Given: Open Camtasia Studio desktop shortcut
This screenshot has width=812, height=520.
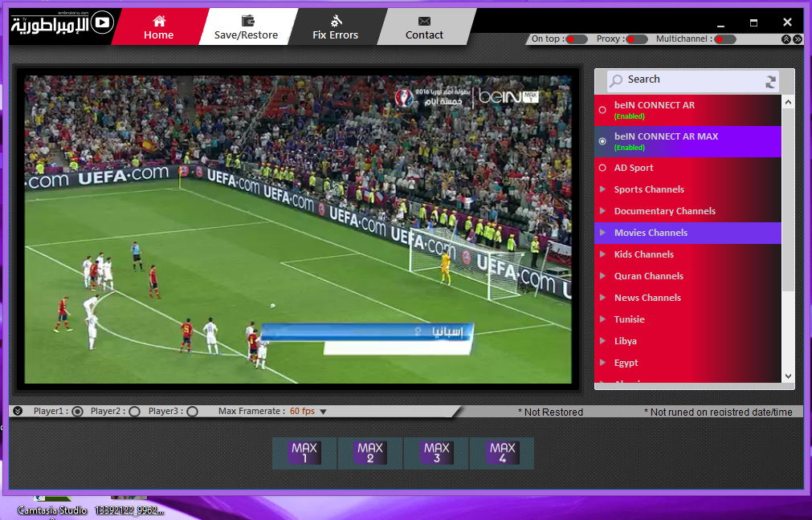Looking at the screenshot, I should [x=51, y=508].
